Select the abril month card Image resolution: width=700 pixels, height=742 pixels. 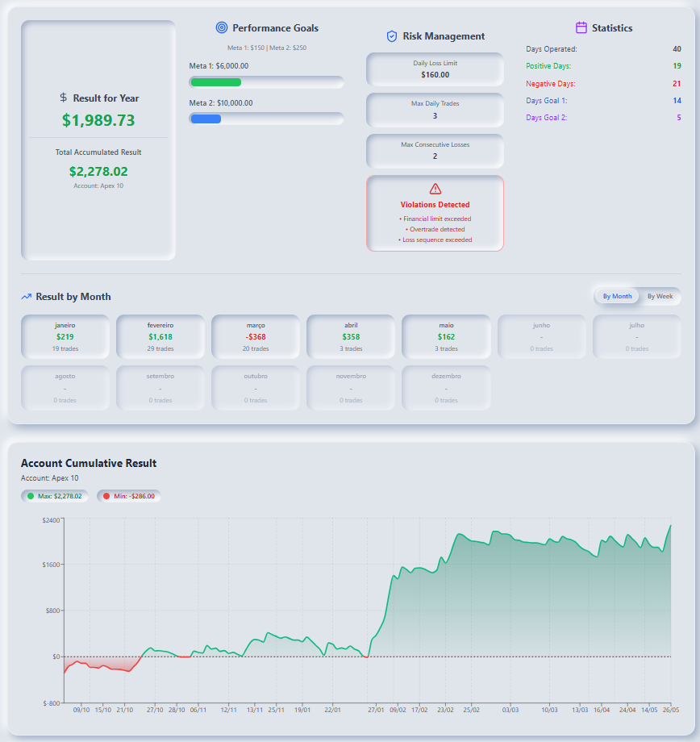coord(351,336)
